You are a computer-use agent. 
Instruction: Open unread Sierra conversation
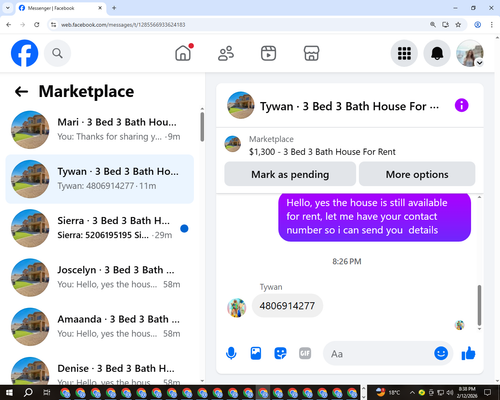click(x=100, y=228)
